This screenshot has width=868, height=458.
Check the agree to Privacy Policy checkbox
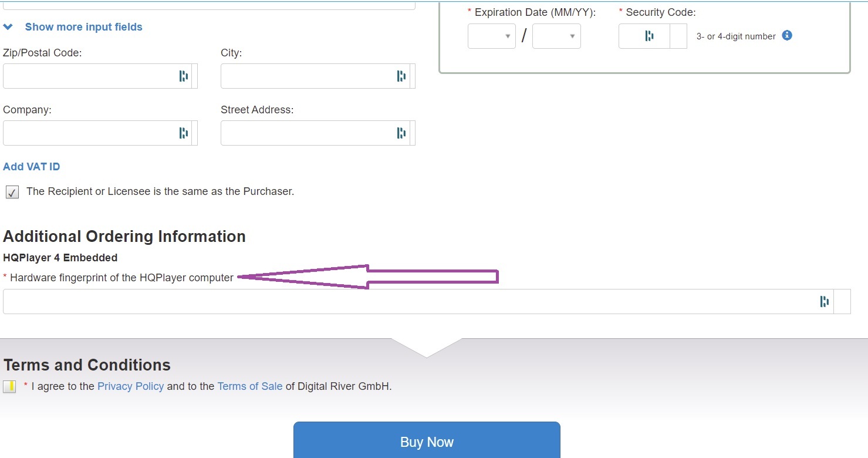coord(9,386)
